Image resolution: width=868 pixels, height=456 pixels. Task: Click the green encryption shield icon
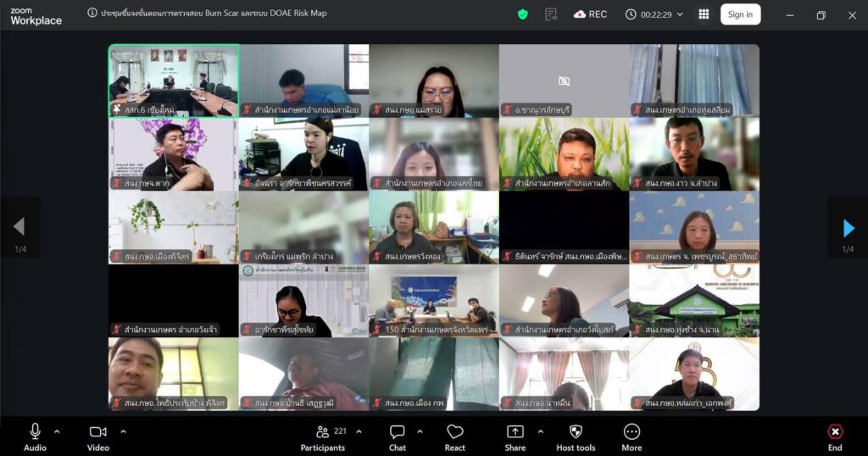point(523,14)
